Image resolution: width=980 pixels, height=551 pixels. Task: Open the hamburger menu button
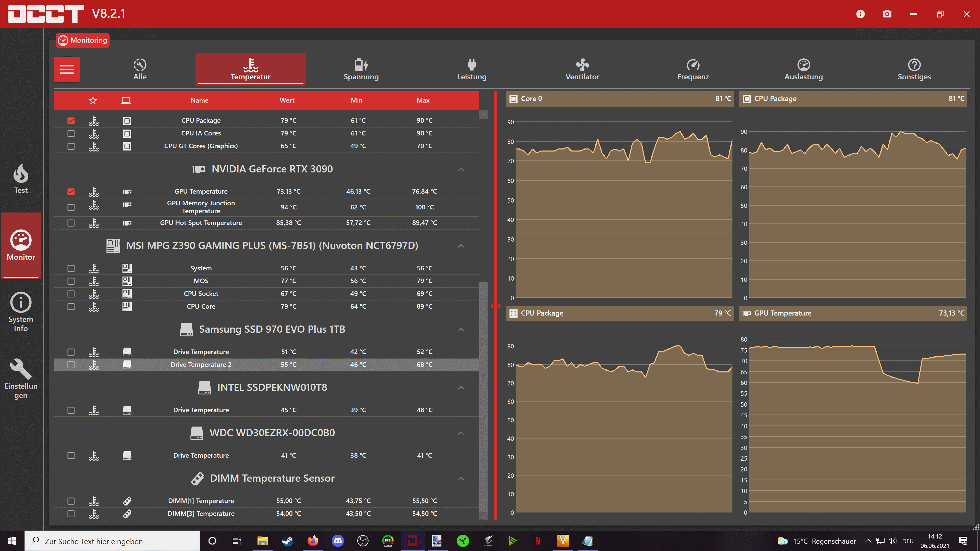coord(67,69)
